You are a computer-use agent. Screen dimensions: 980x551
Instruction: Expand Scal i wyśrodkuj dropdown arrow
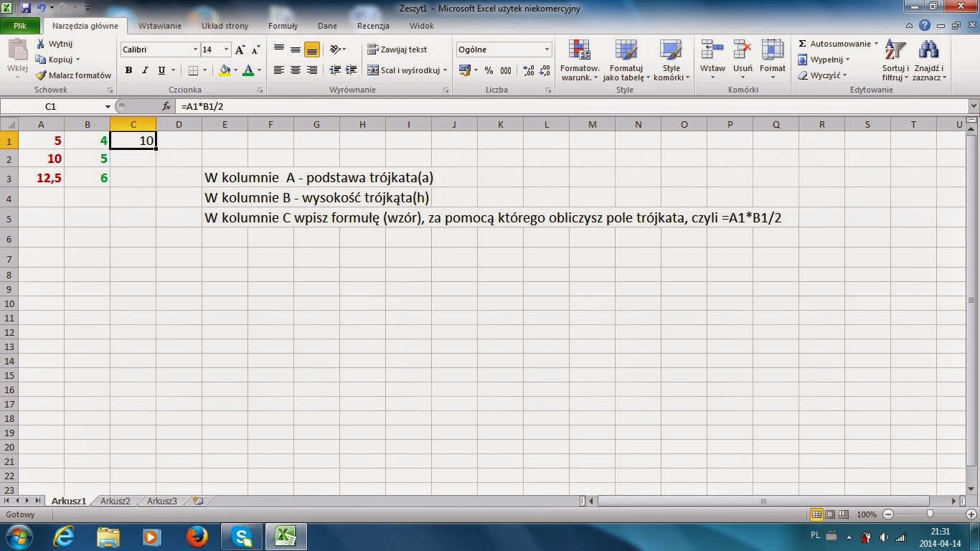pyautogui.click(x=445, y=70)
